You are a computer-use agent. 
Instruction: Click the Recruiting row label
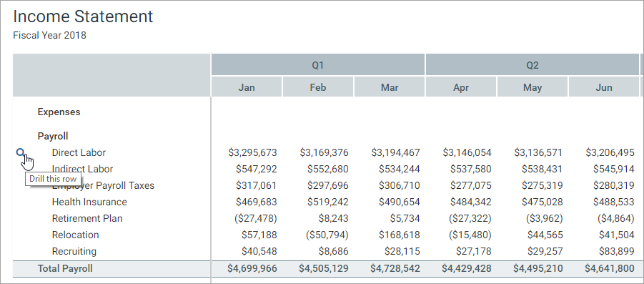pyautogui.click(x=74, y=251)
